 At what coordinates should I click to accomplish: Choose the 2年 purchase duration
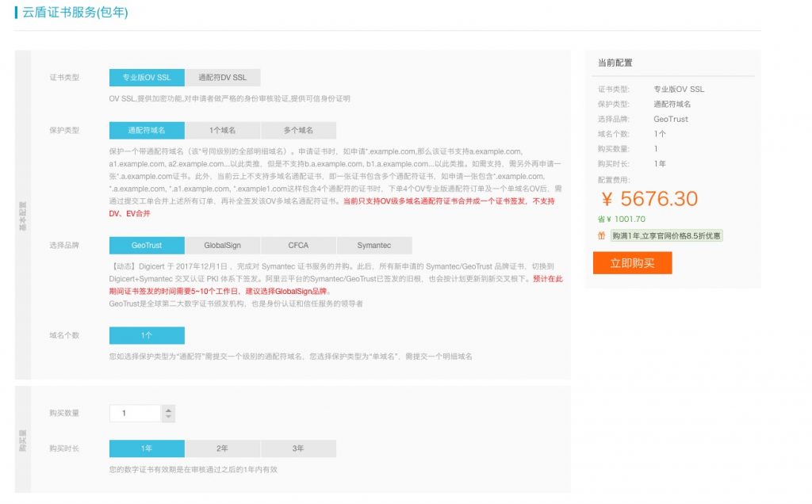coord(222,449)
